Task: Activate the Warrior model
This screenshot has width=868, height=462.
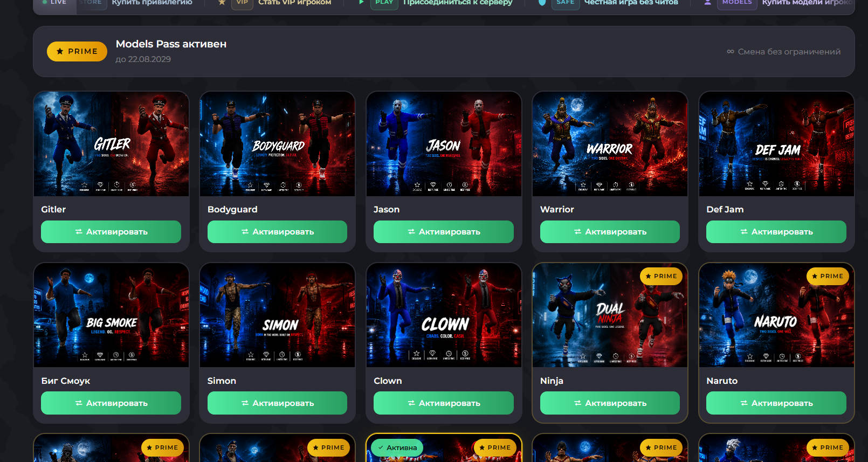Action: click(610, 232)
